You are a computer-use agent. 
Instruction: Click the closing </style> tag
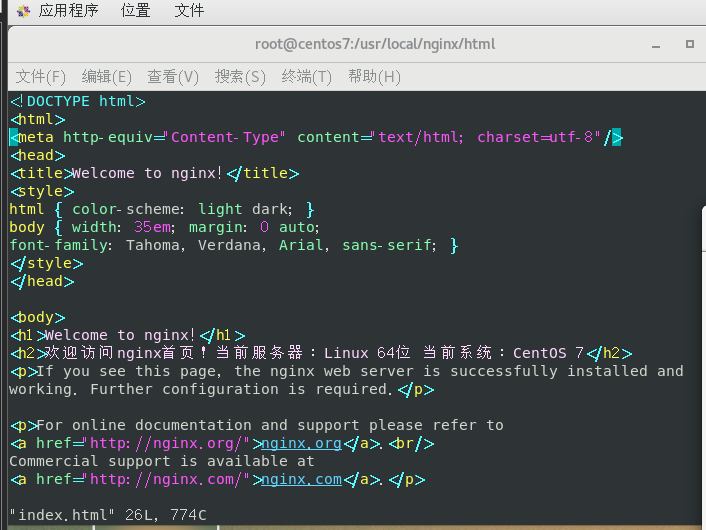click(47, 263)
